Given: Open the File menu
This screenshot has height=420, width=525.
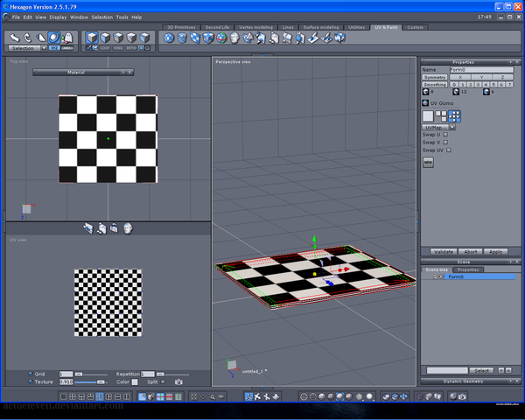Looking at the screenshot, I should point(16,17).
